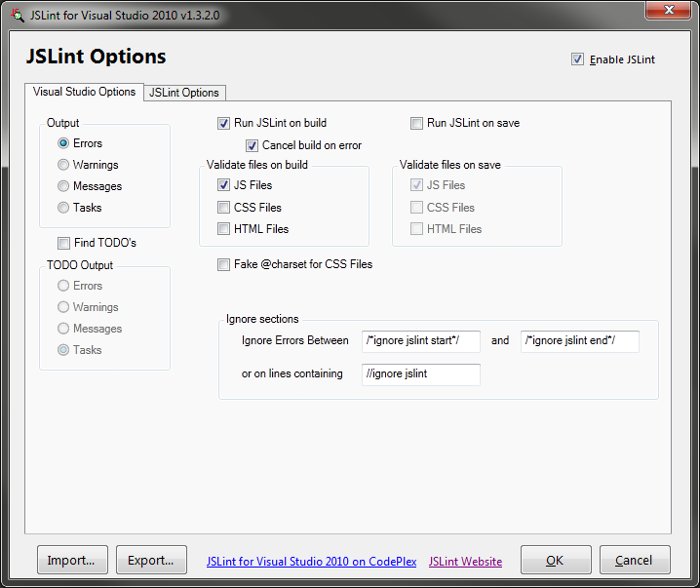
Task: Select Errors radio button under Output
Action: click(64, 143)
